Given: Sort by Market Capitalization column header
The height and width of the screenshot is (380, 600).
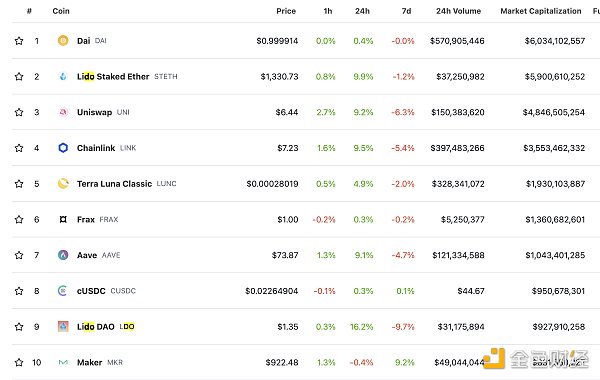Looking at the screenshot, I should 541,11.
